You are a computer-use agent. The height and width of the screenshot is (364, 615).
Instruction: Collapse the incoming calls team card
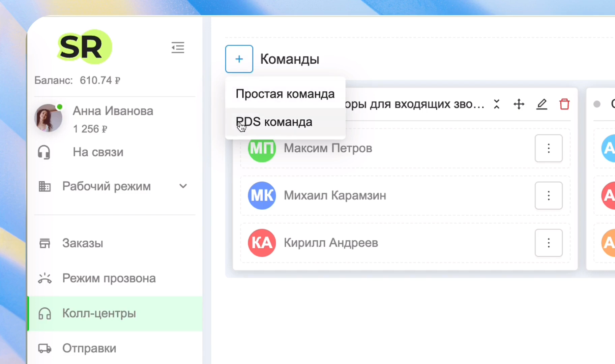point(496,104)
